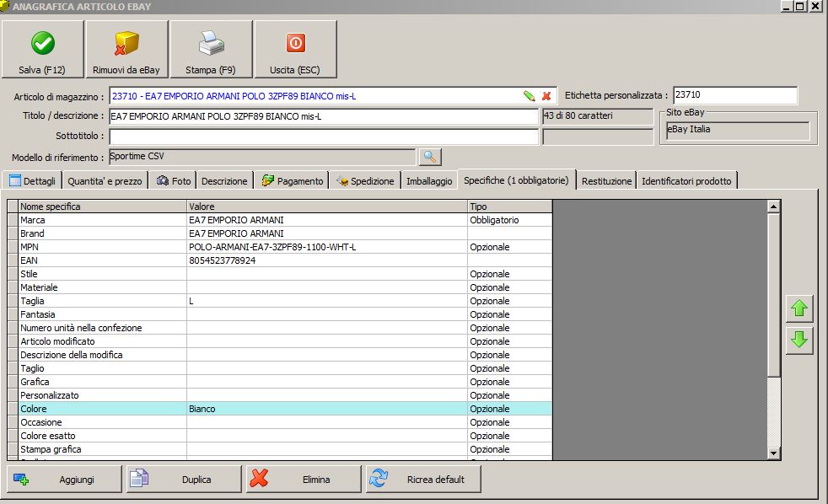Click Duplica button
Viewport: 828px width, 504px height.
coord(184,480)
